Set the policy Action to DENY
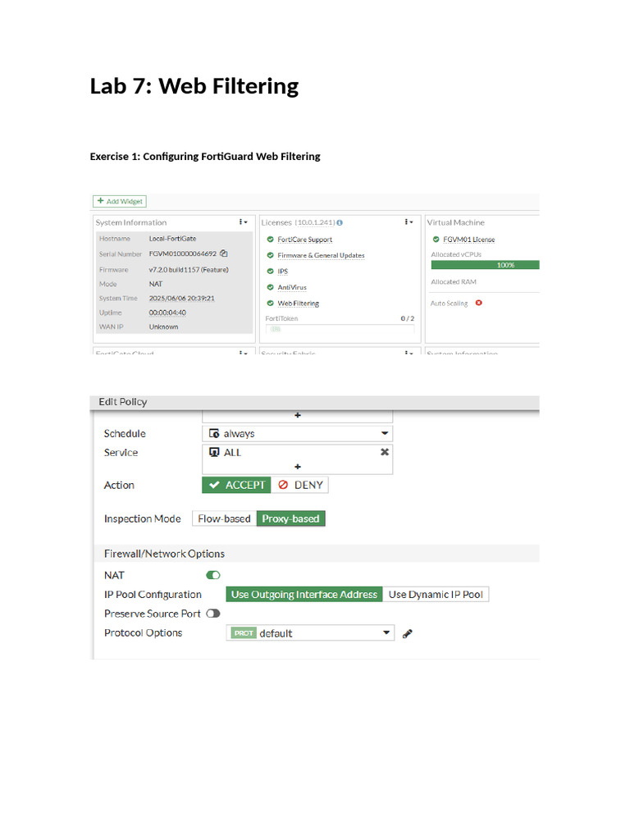This screenshot has width=630, height=840. [x=299, y=485]
